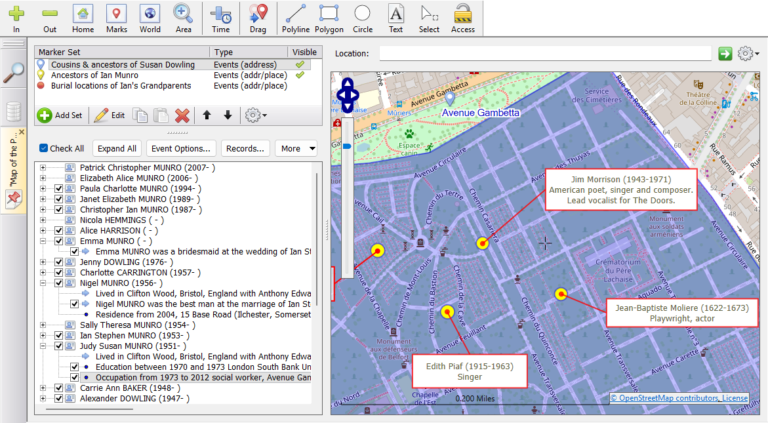The width and height of the screenshot is (768, 423).
Task: Collapse Nigel MUNRO tree node
Action: [43, 283]
